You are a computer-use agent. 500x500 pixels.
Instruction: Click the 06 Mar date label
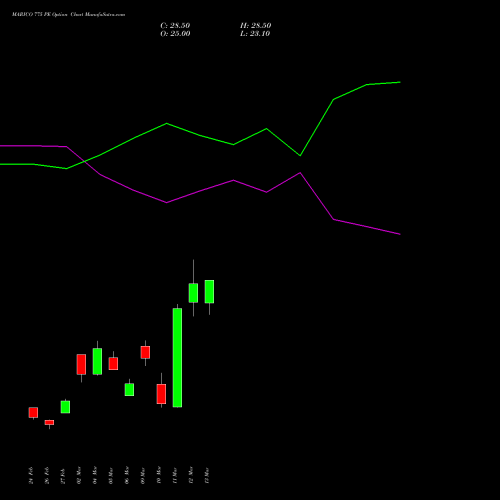coord(127,475)
